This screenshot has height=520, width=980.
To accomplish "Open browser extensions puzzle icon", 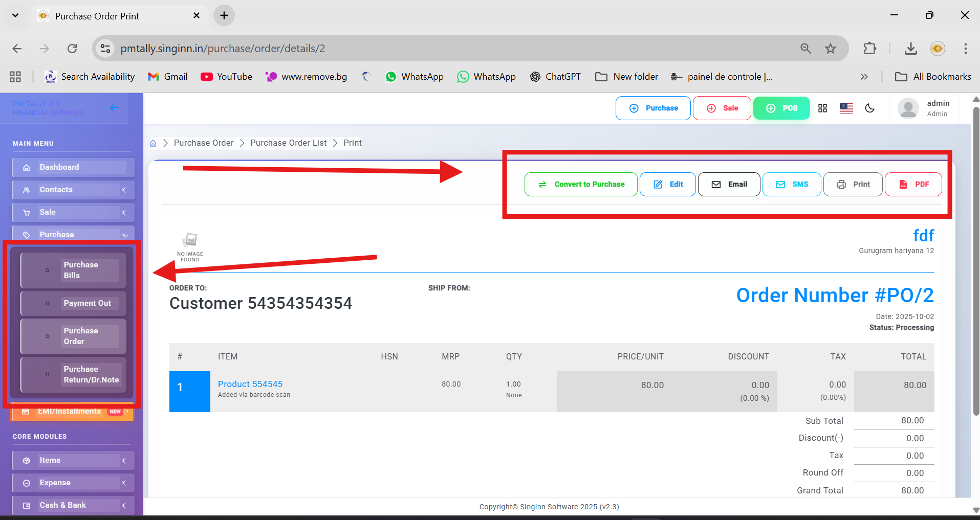I will click(869, 49).
